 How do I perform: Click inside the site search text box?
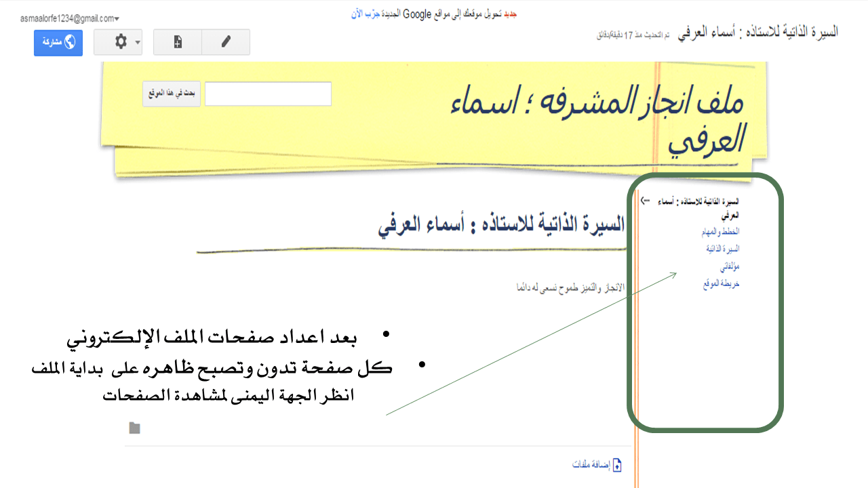point(268,94)
